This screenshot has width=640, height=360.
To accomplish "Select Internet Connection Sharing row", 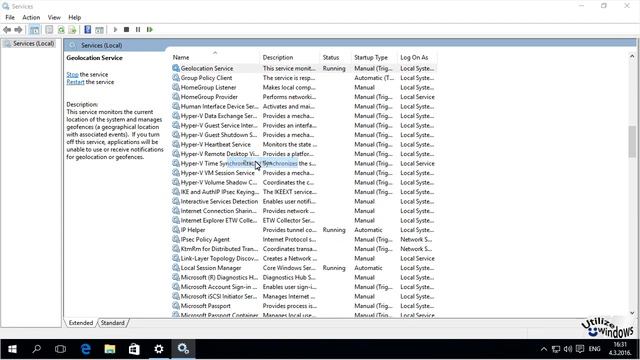I will (304, 211).
